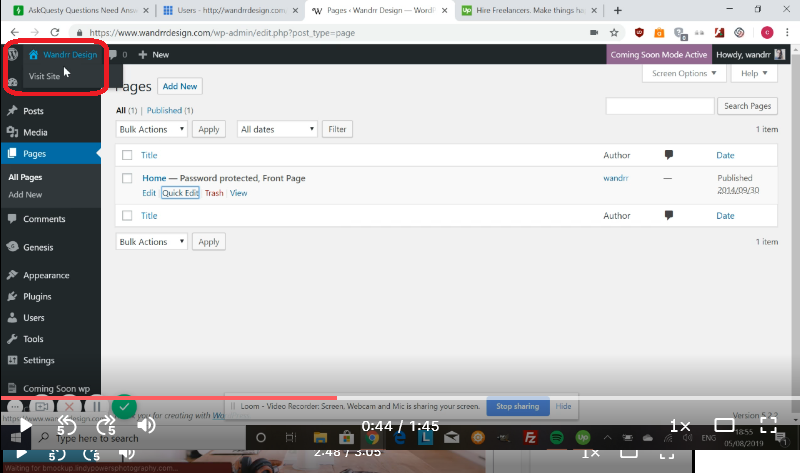Open Microsoft Store from the taskbar
Image resolution: width=800 pixels, height=473 pixels.
click(346, 438)
